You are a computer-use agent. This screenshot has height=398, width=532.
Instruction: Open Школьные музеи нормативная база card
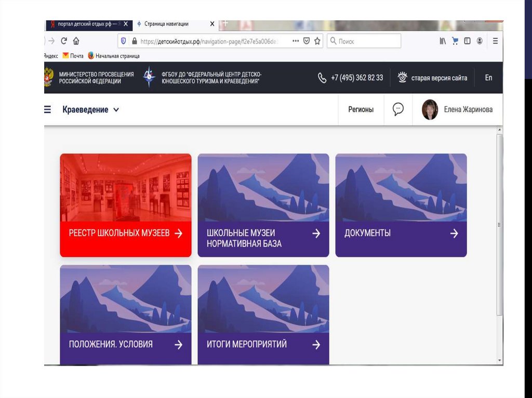(x=263, y=205)
